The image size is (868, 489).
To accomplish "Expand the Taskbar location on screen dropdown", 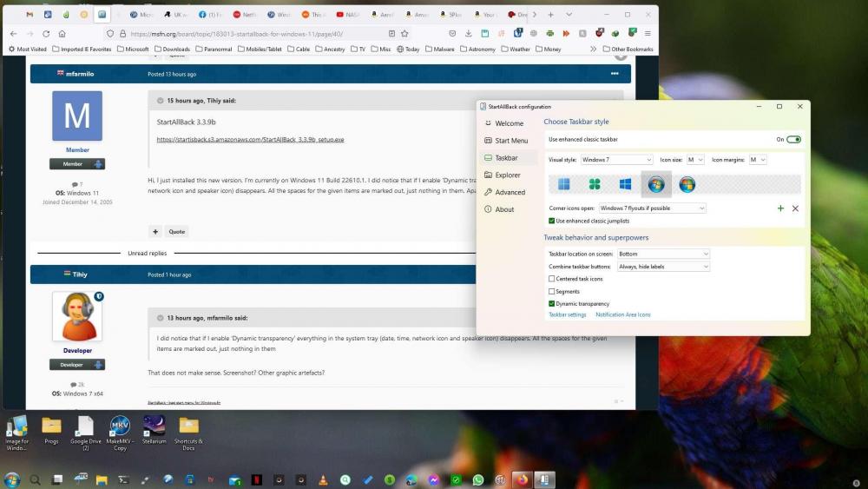I will (x=663, y=254).
